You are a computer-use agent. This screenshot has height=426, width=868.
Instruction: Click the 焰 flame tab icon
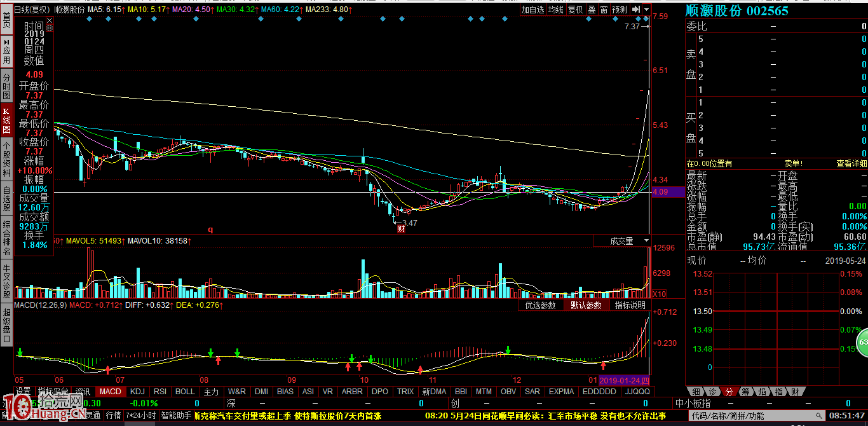pos(762,391)
